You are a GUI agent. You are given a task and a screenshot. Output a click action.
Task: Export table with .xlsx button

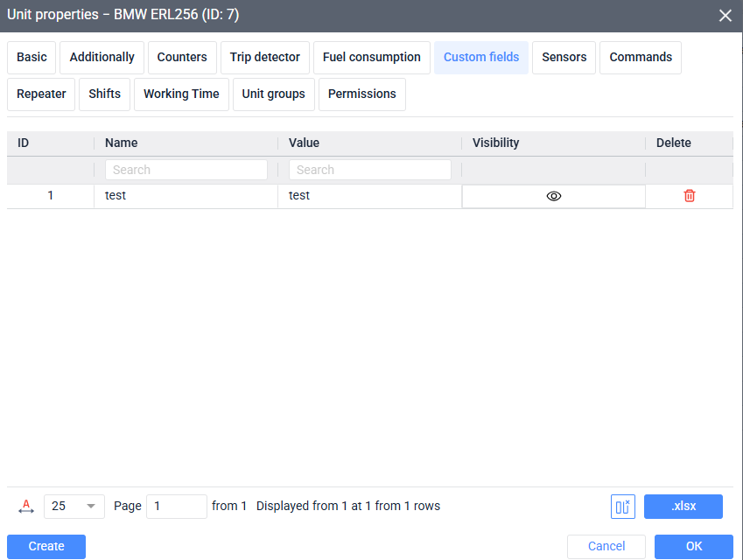pos(683,507)
